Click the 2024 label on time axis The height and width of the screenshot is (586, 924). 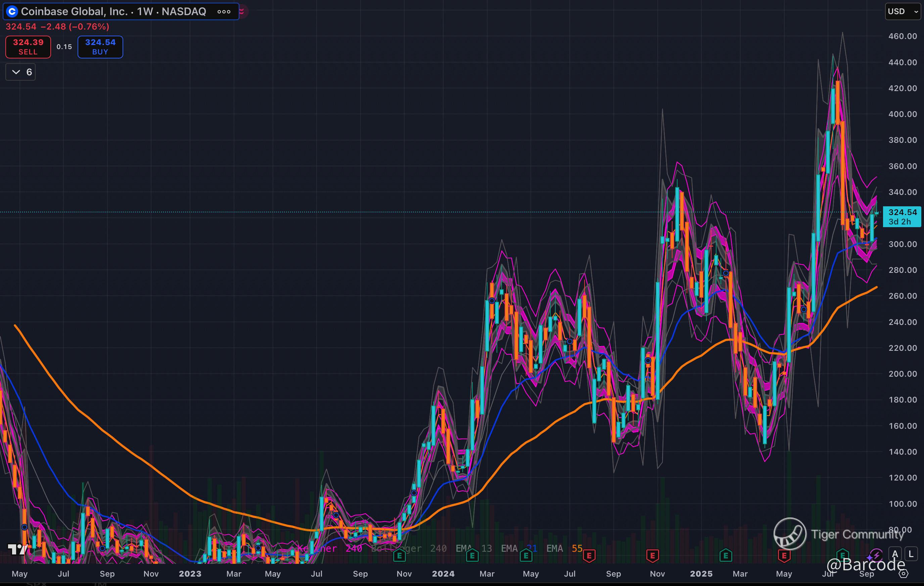pyautogui.click(x=443, y=574)
